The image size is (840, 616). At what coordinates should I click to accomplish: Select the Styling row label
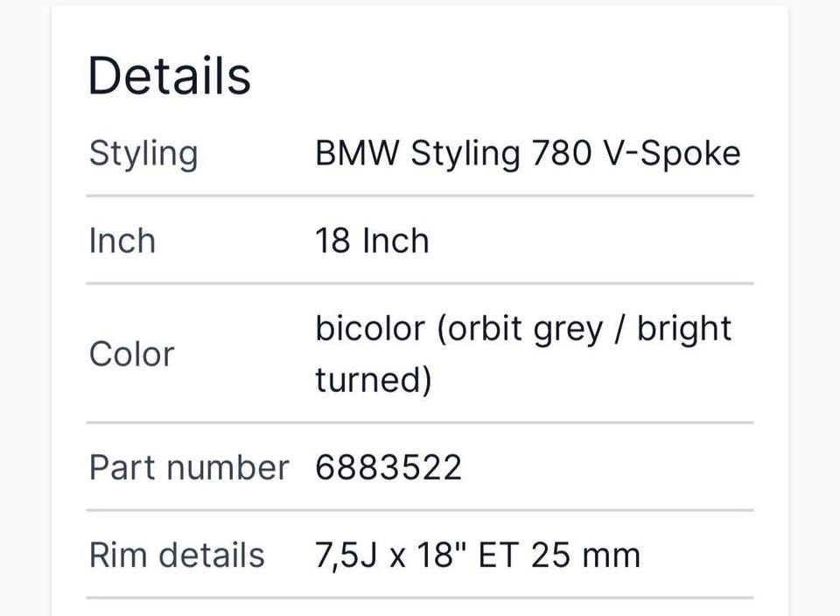[x=143, y=154]
